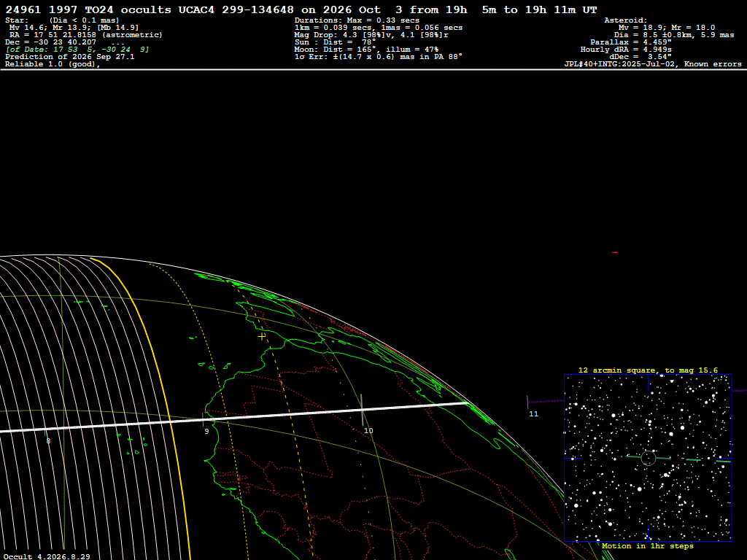This screenshot has width=747, height=560.
Task: Click the JPL#40+INTG orbit source text
Action: click(653, 64)
